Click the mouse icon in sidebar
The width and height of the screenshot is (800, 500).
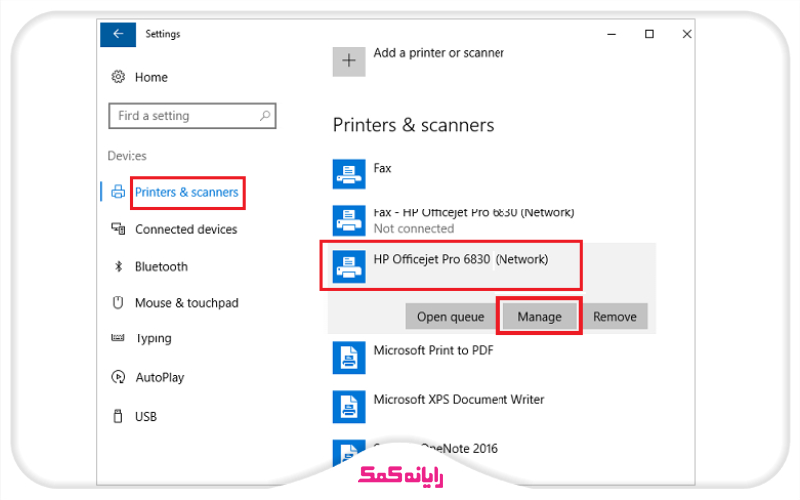coord(118,303)
